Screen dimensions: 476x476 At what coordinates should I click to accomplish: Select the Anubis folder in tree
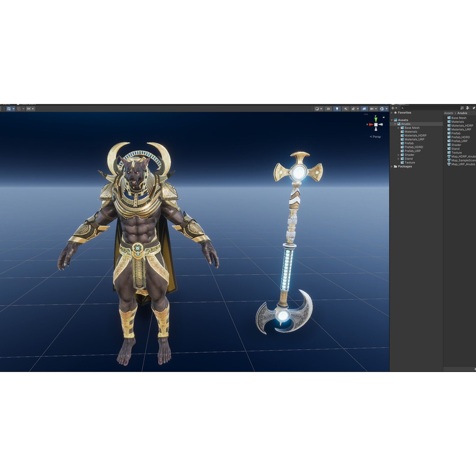point(405,124)
